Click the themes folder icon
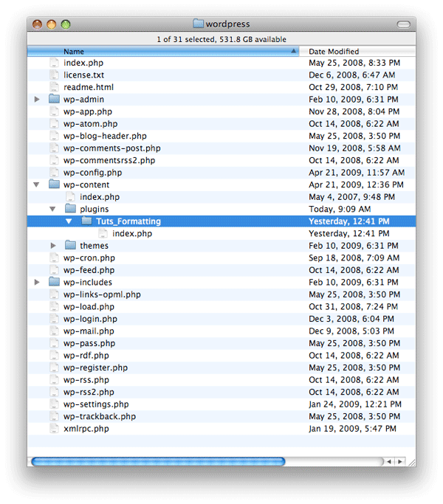The image size is (443, 504). click(x=70, y=246)
